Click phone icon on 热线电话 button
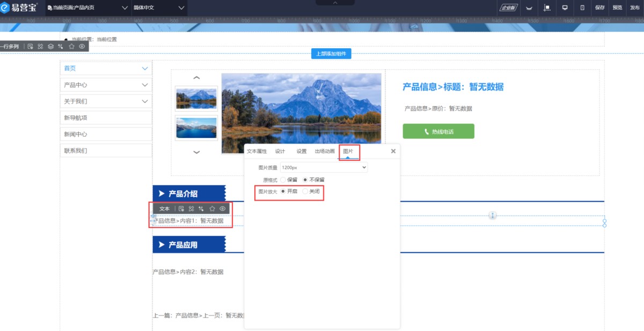This screenshot has height=331, width=644. point(427,131)
